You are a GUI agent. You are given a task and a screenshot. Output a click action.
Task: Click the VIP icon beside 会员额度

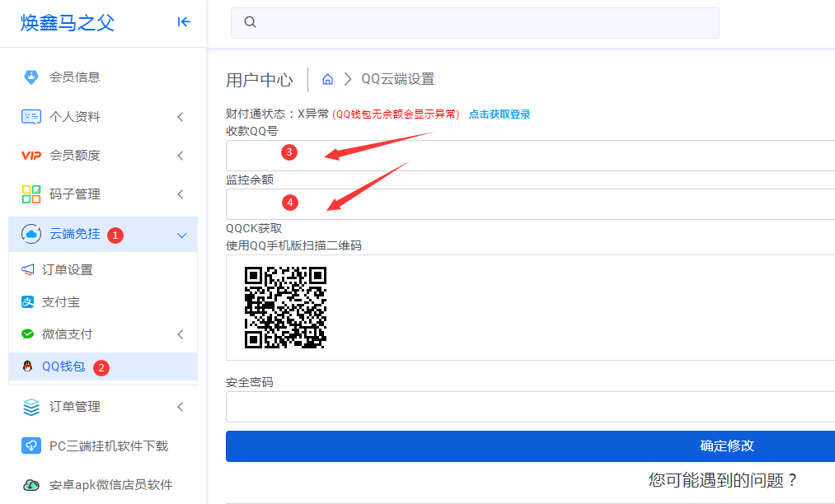pos(30,156)
